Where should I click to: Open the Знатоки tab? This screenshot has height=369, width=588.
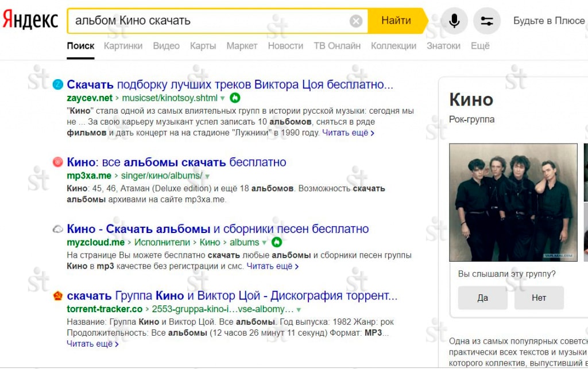click(x=443, y=46)
